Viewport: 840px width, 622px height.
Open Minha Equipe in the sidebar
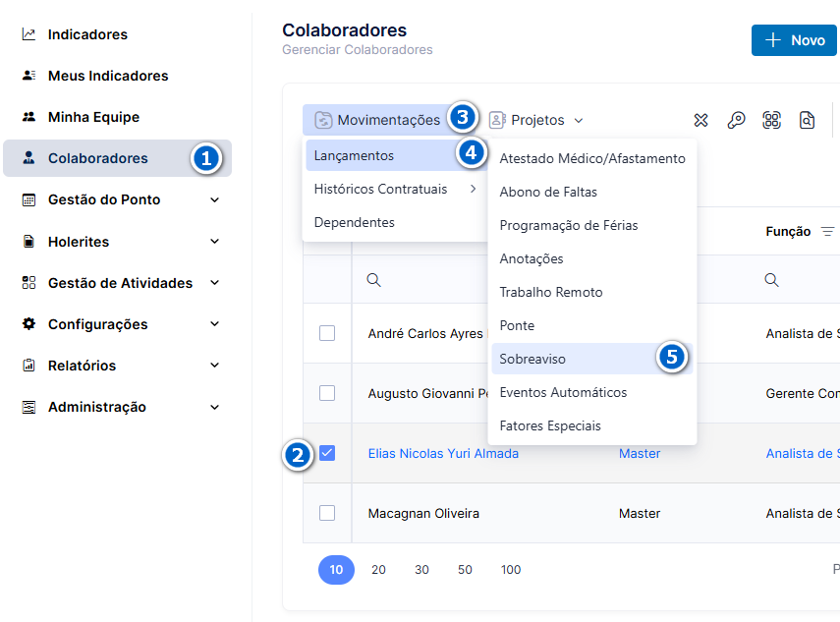(93, 117)
